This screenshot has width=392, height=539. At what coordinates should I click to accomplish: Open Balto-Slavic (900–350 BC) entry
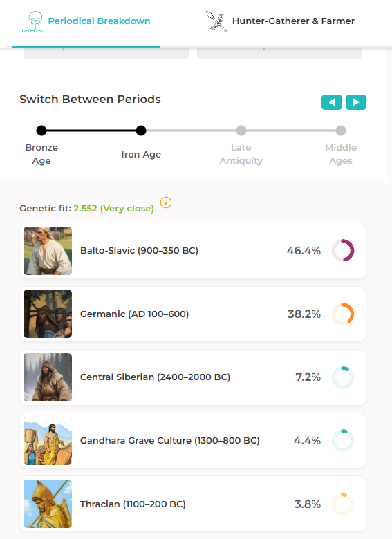coord(193,251)
